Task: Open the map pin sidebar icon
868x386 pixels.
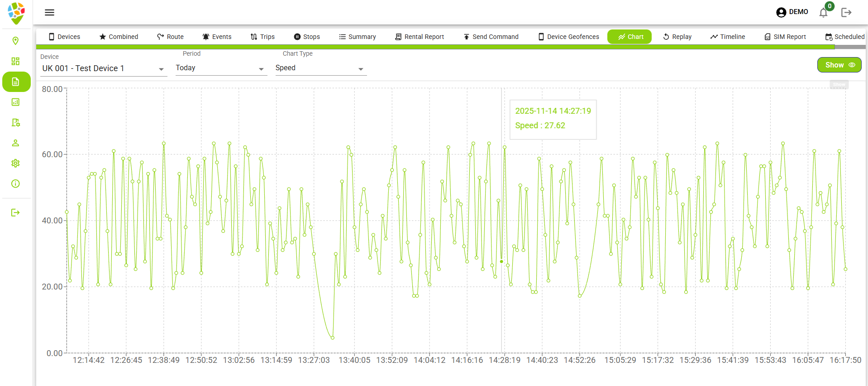Action: click(x=15, y=41)
